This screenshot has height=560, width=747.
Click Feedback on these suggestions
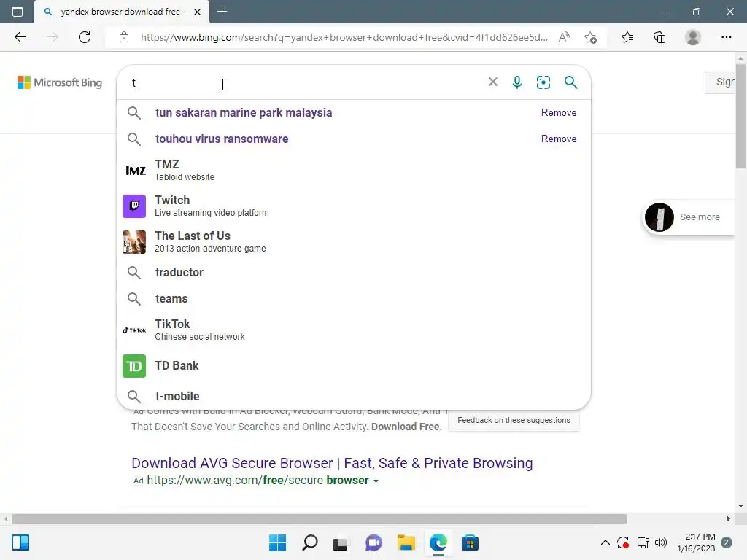click(x=514, y=420)
